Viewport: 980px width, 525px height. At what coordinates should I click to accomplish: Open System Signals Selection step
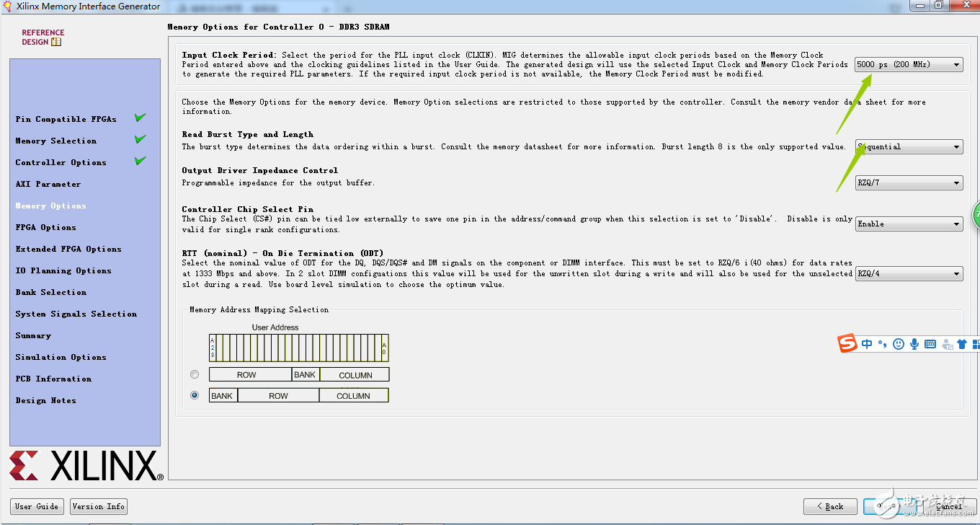point(76,314)
